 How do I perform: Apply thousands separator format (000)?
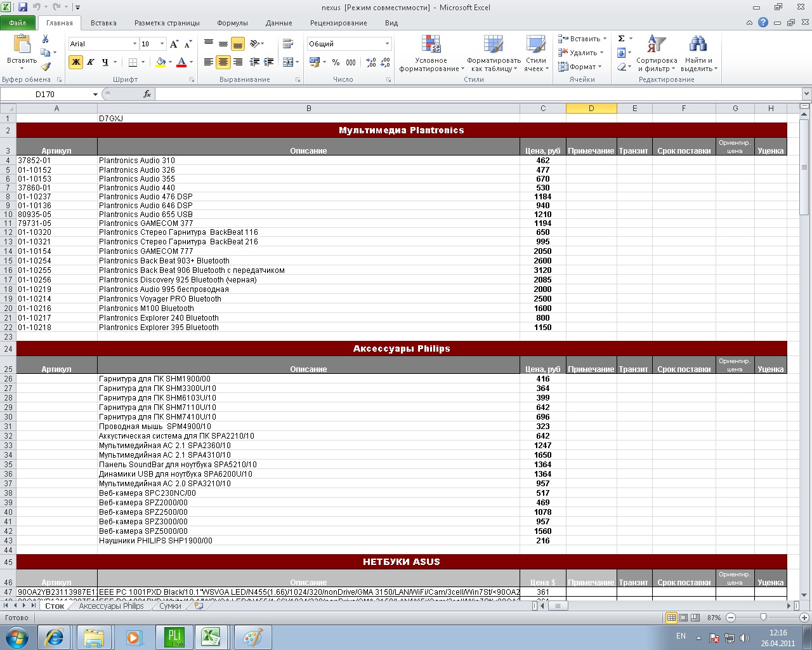[351, 62]
